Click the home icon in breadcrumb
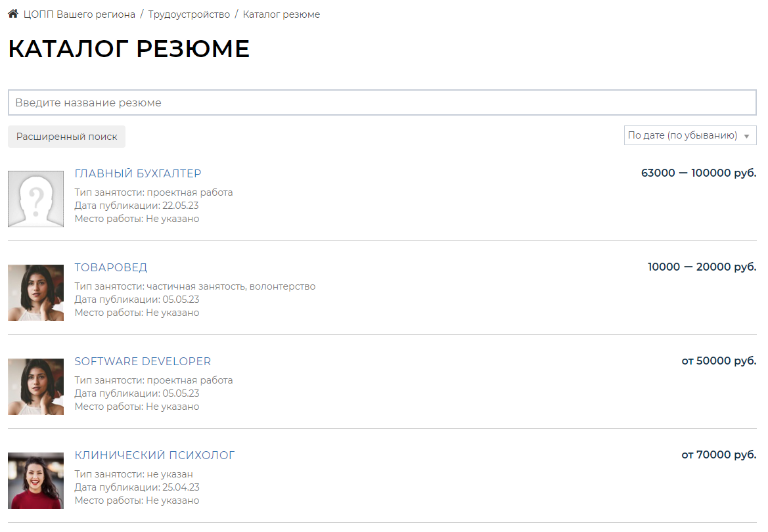The height and width of the screenshot is (532, 768). [x=13, y=14]
